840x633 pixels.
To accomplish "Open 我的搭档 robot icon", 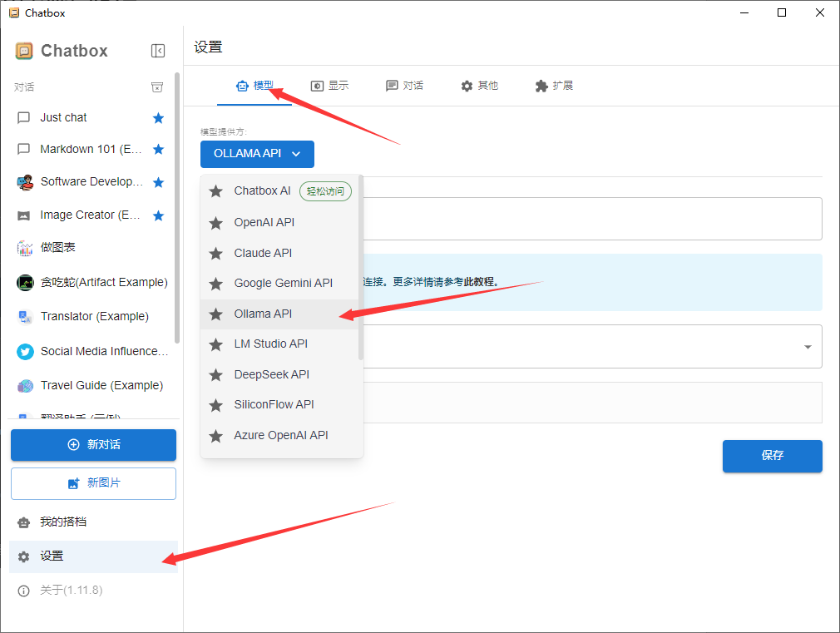I will coord(24,522).
